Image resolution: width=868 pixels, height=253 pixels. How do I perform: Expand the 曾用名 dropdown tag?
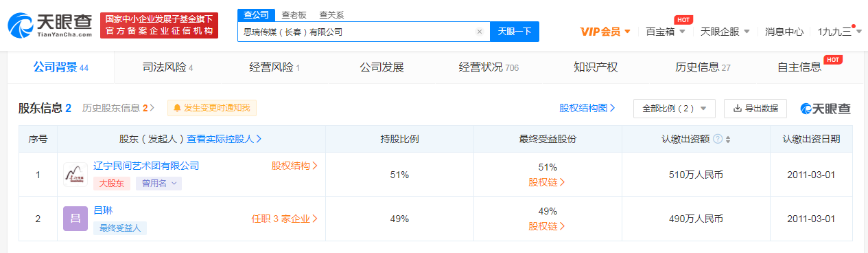(x=159, y=184)
